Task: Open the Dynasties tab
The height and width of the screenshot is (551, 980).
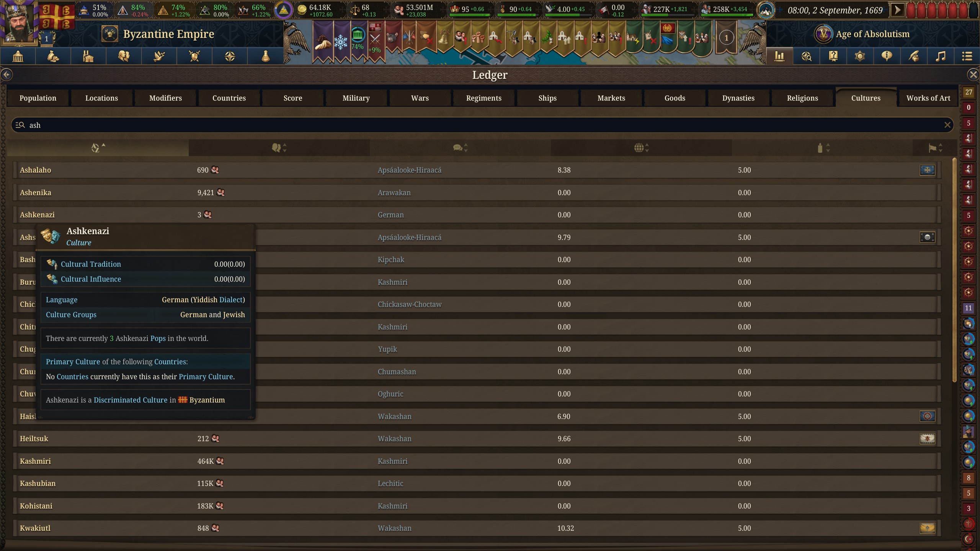Action: pos(738,98)
